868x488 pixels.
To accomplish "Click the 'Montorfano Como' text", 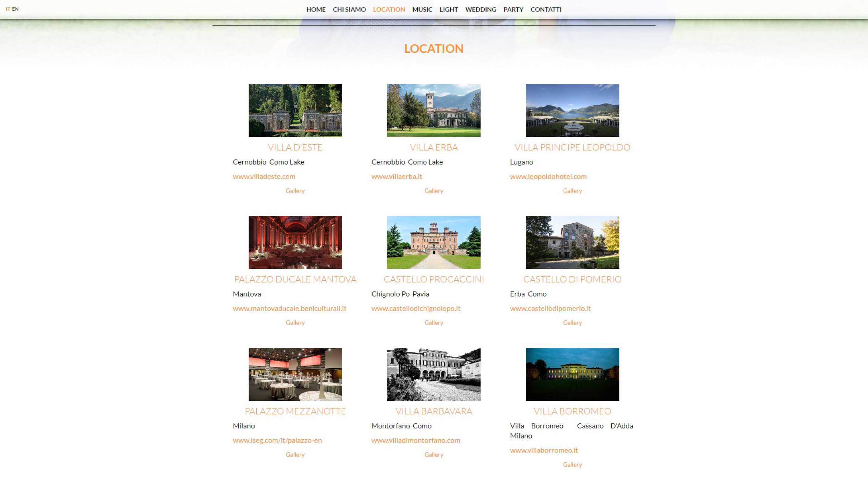I will pyautogui.click(x=401, y=426).
